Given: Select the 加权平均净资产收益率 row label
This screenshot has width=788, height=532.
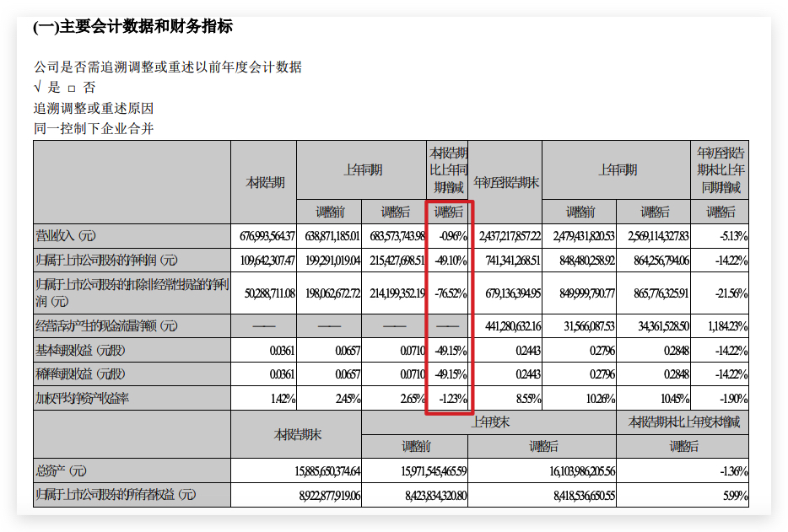Looking at the screenshot, I should tap(82, 399).
